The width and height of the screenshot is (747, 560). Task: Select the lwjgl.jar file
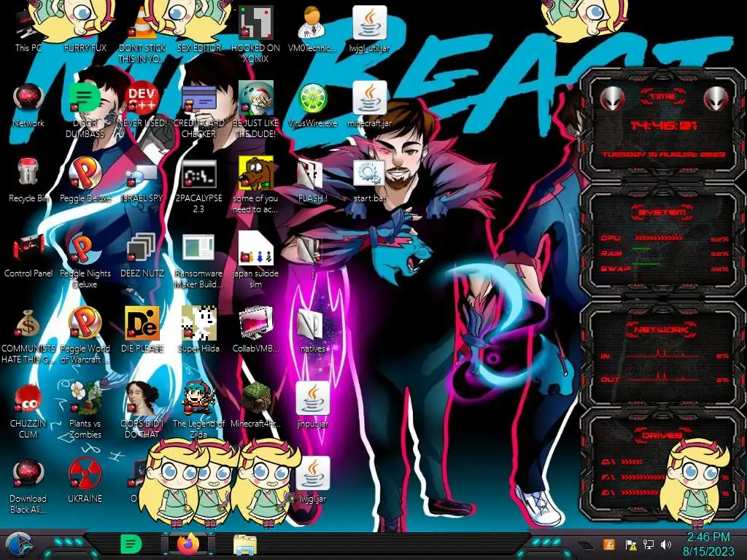312,481
